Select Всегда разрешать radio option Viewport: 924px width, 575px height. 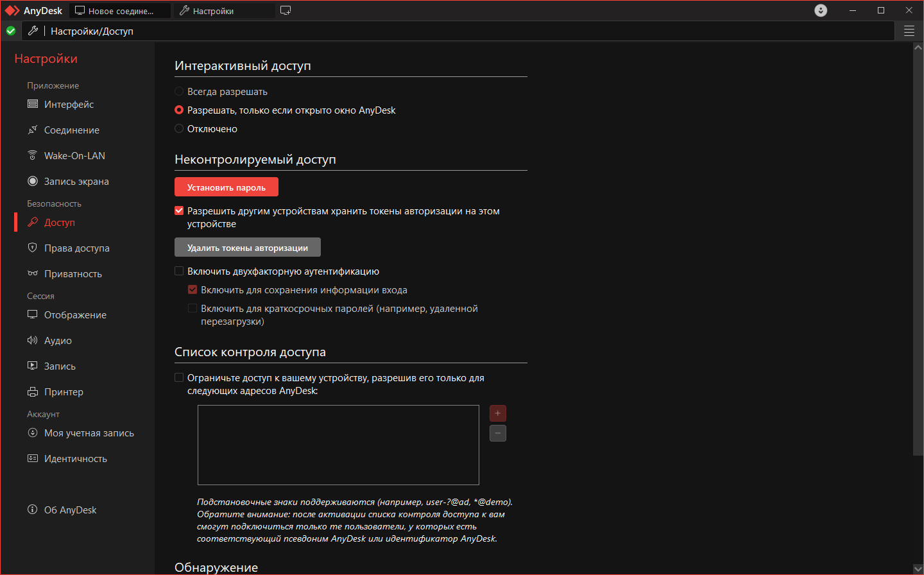pos(179,91)
